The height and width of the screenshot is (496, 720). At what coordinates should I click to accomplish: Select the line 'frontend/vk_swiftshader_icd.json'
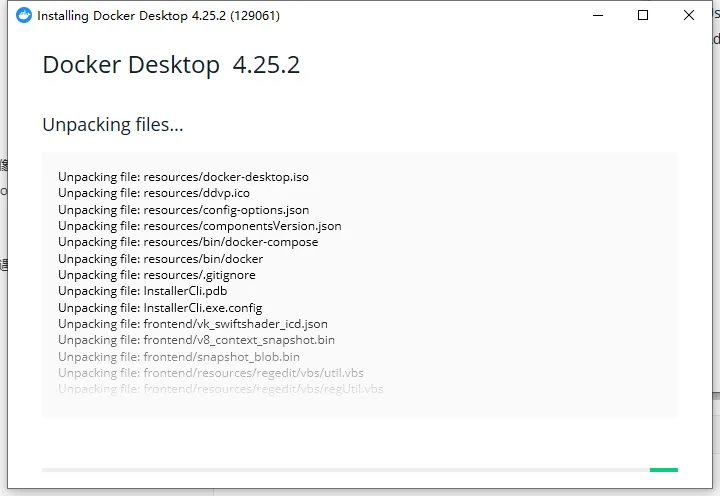[x=193, y=324]
